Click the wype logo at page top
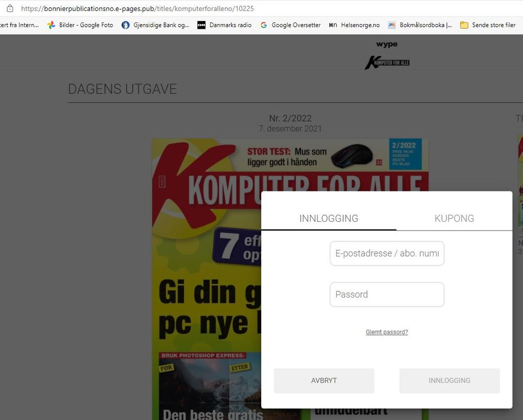Viewport: 523px width, 420px height. point(387,44)
